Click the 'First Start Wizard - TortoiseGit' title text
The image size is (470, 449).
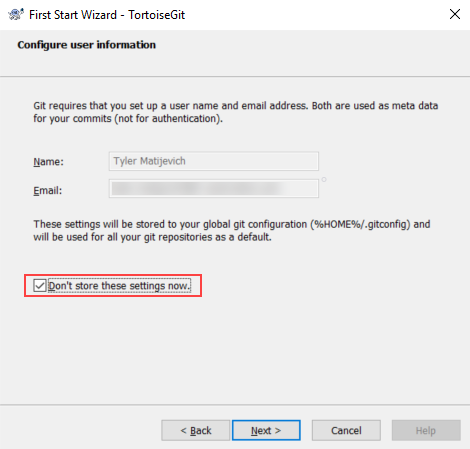pos(107,15)
